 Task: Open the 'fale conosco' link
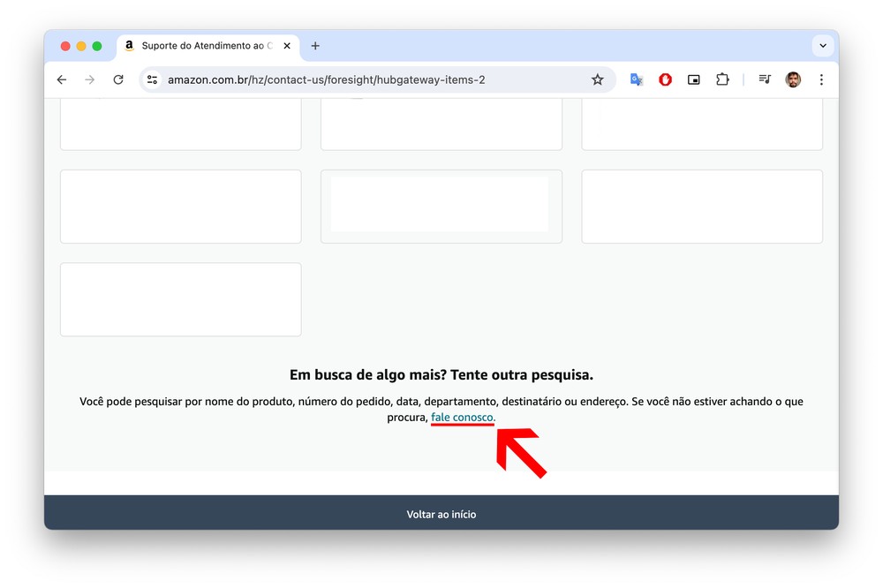pos(463,418)
